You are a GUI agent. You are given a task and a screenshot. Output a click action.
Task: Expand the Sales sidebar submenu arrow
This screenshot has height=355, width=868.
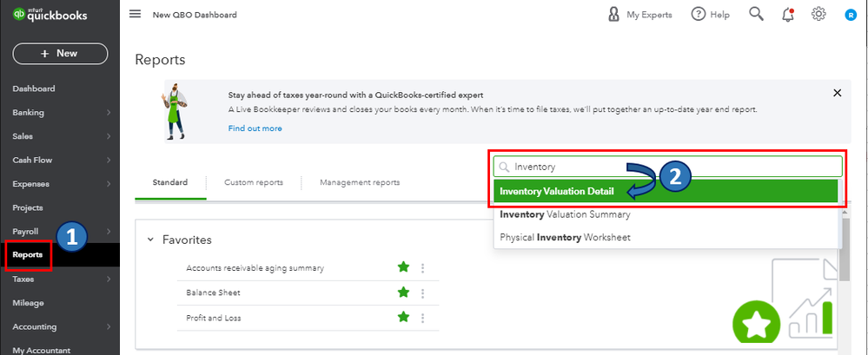click(109, 136)
